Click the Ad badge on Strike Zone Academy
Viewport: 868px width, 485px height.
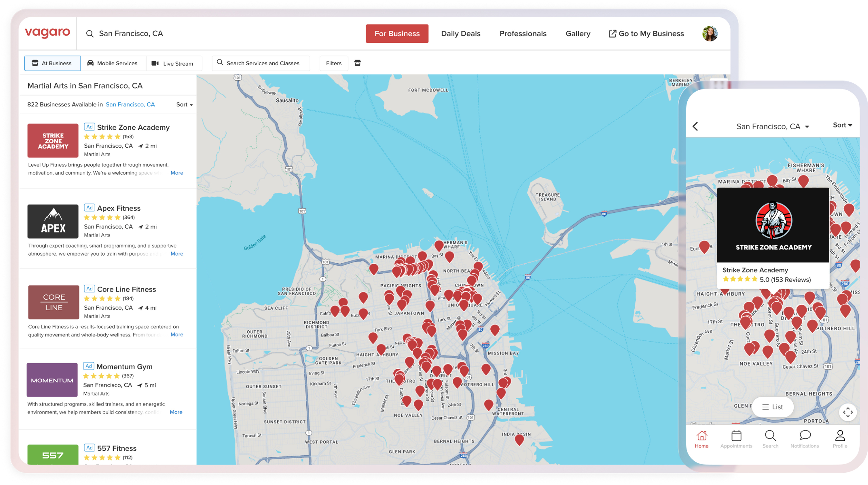(89, 127)
